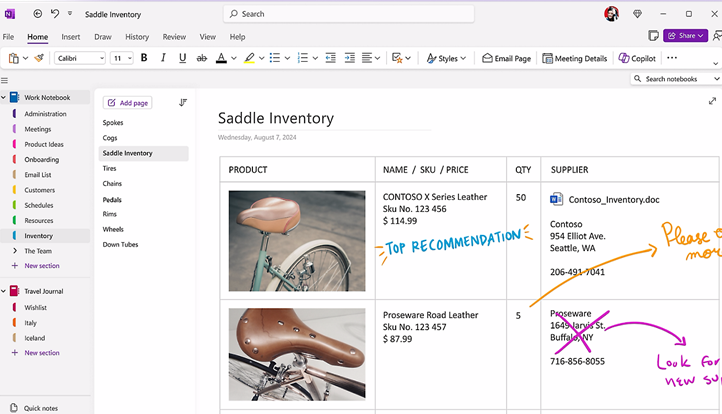Click the Search notebooks field
The image size is (722, 414).
tap(675, 79)
